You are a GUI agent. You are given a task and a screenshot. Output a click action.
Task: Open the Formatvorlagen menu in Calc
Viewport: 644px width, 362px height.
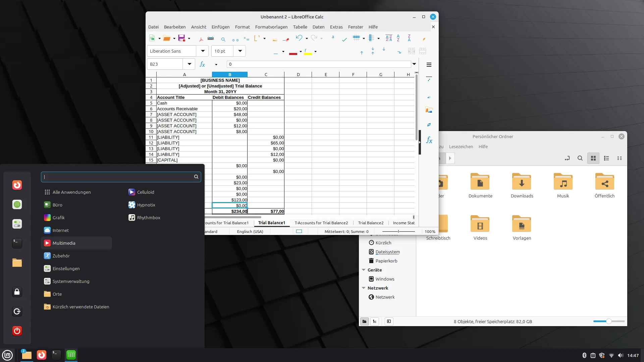pos(271,27)
